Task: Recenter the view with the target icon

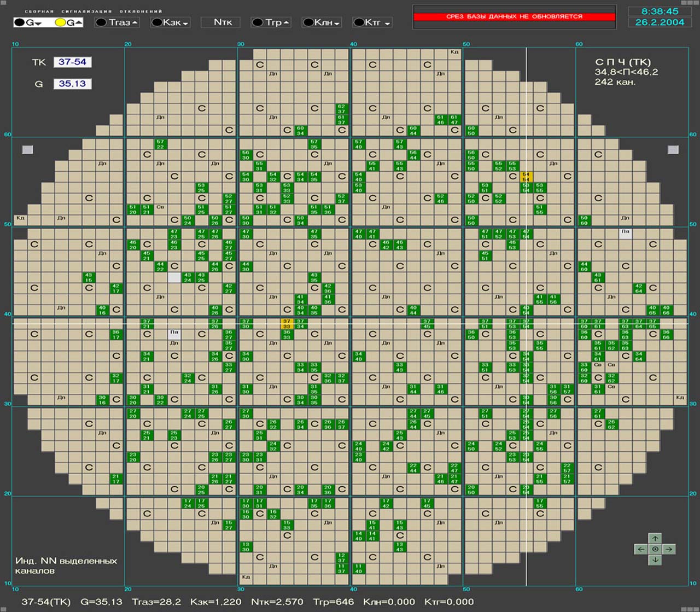Action: click(655, 549)
